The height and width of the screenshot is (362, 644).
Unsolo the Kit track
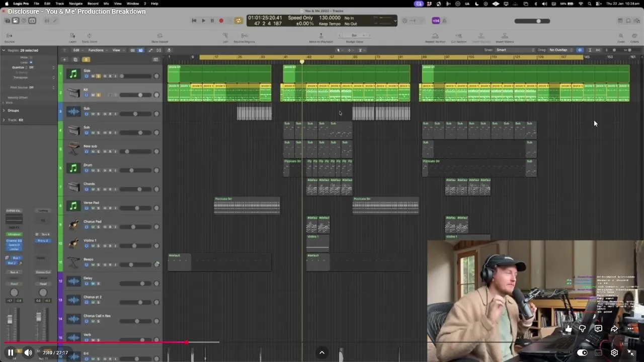98,95
